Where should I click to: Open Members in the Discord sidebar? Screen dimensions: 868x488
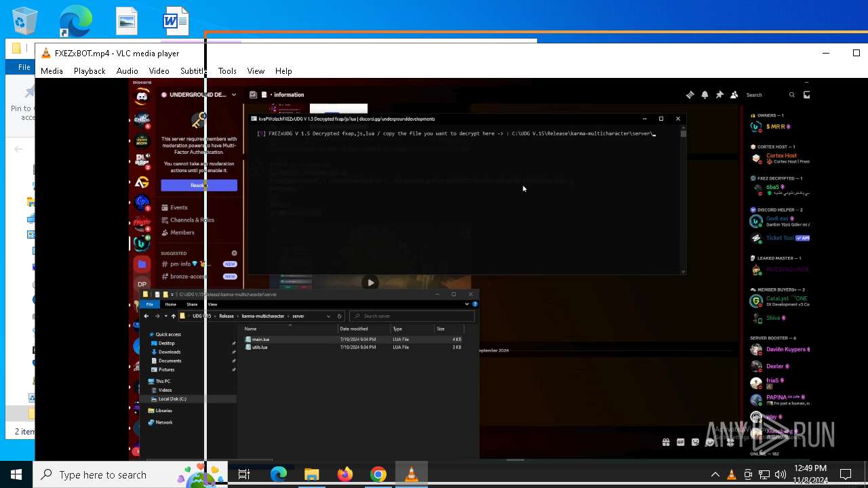coord(182,232)
